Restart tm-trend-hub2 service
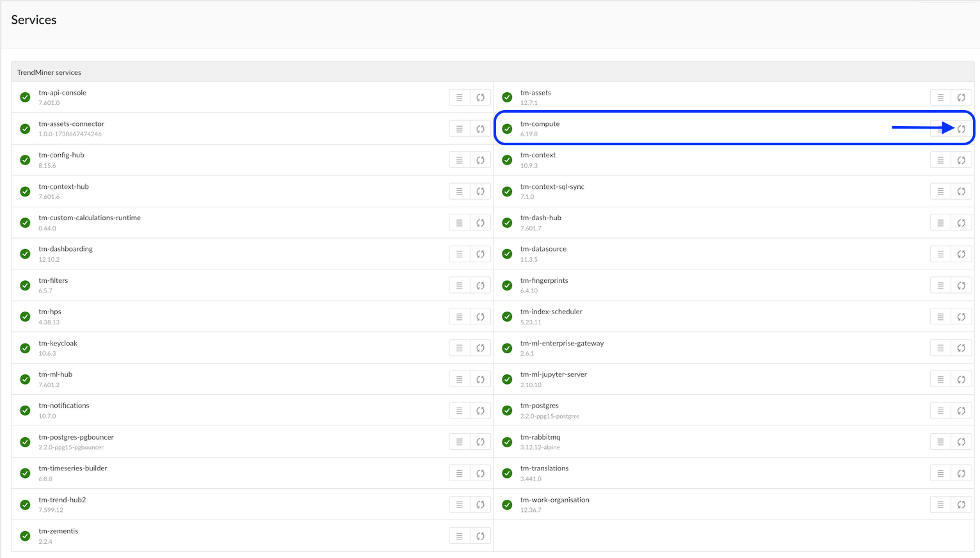 pos(480,505)
